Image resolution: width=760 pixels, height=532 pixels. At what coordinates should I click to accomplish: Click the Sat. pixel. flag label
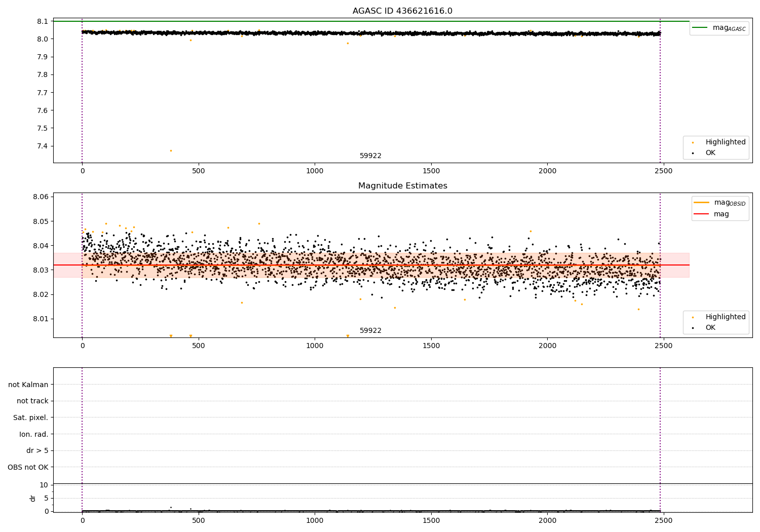click(x=31, y=418)
